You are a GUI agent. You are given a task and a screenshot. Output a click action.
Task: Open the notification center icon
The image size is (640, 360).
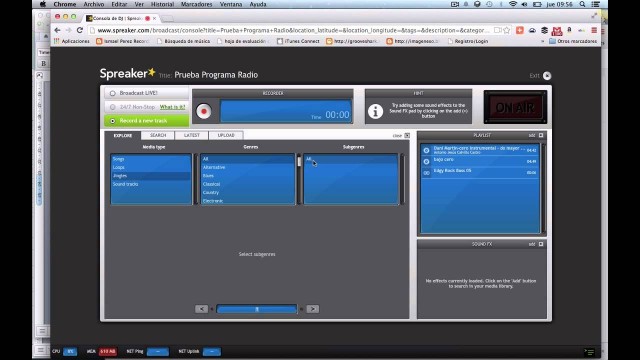point(596,4)
